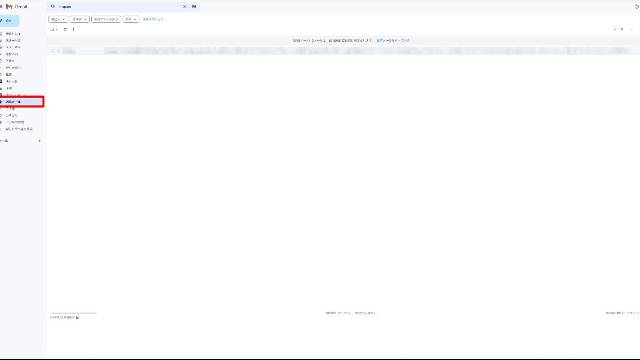Open the arrow beside the select-all checkbox
Image resolution: width=640 pixels, height=360 pixels.
click(56, 29)
